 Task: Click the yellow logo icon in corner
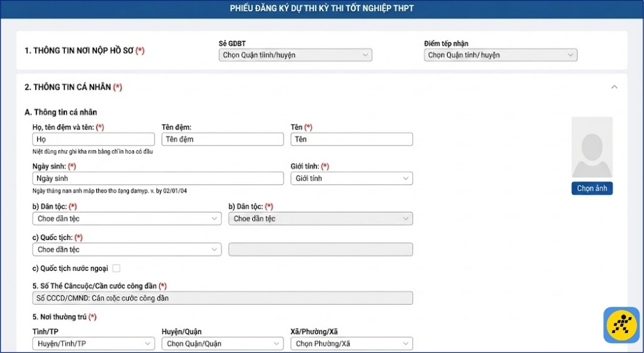(x=622, y=325)
